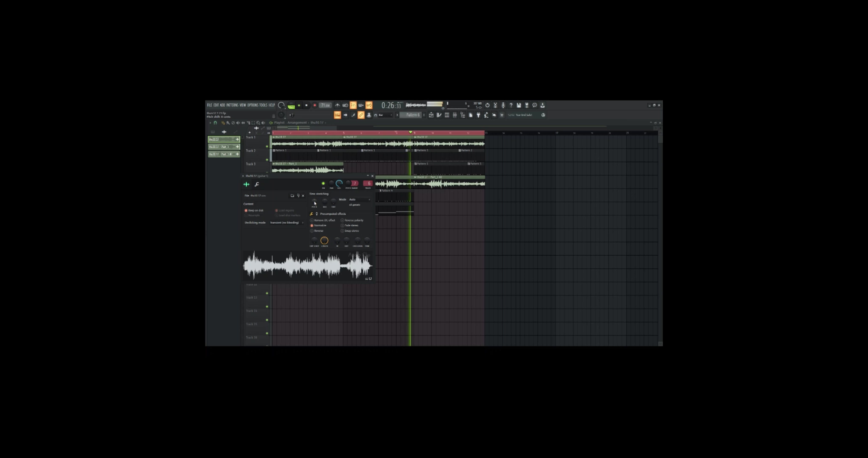Open the ADD menu
Viewport: 868px width, 458px height.
coord(222,105)
